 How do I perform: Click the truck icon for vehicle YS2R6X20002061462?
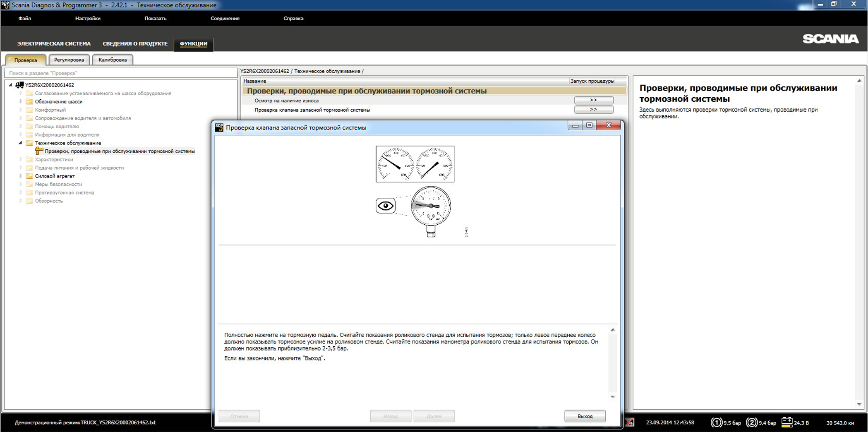click(x=19, y=85)
